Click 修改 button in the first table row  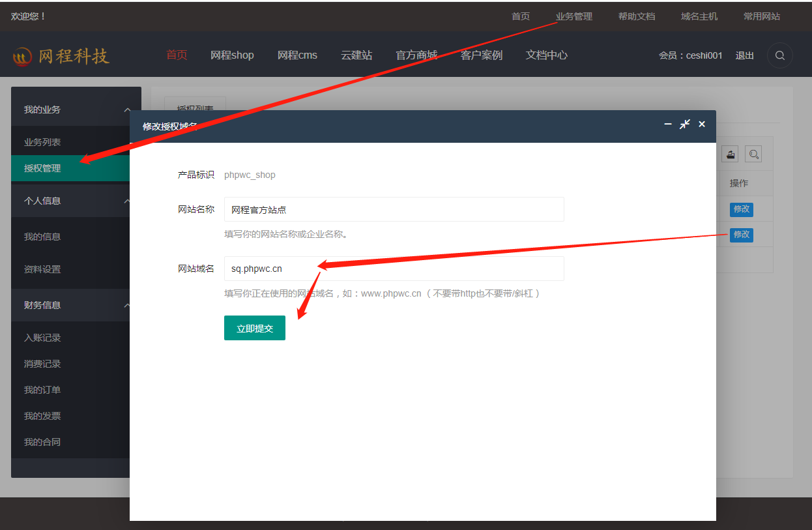pos(741,209)
